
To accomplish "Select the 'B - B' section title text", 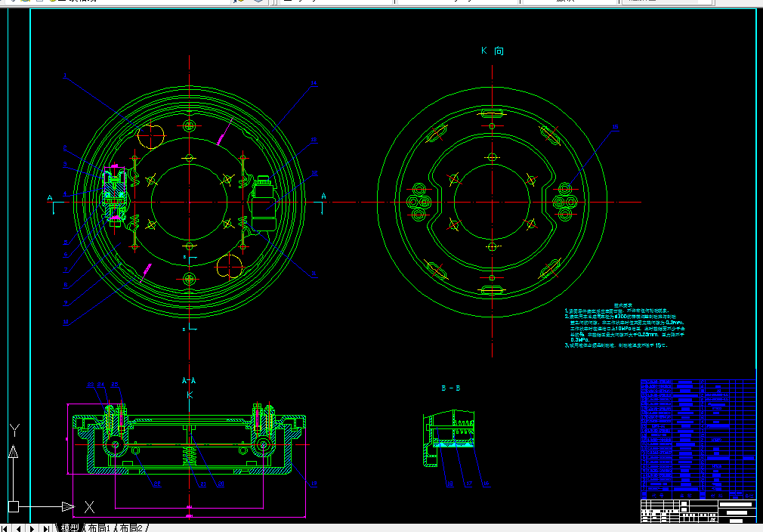I will coord(450,388).
